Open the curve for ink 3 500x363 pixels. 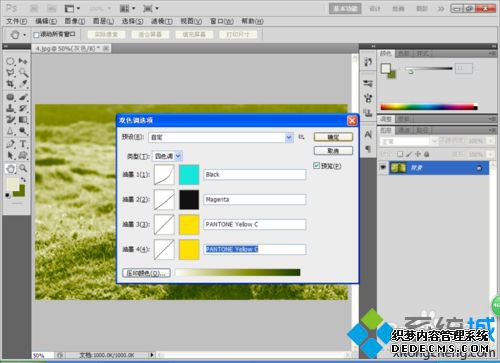(164, 224)
